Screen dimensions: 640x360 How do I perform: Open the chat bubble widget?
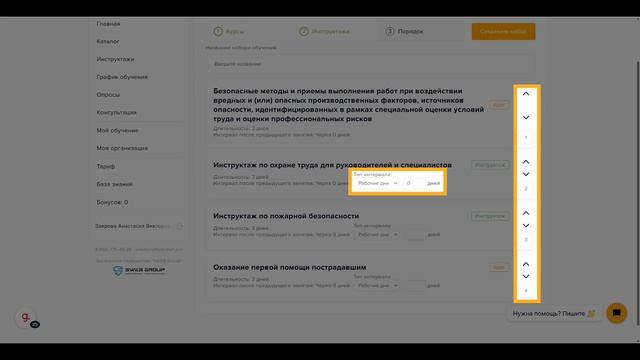(616, 313)
